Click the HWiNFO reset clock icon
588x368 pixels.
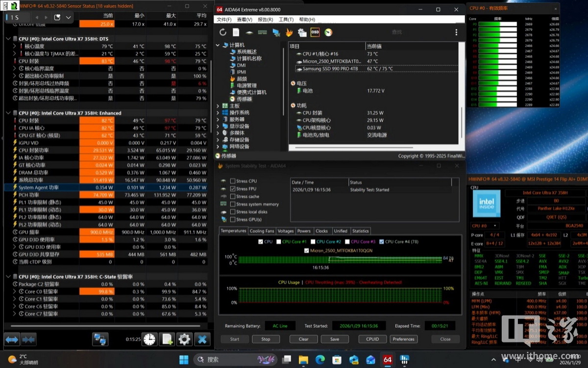149,339
